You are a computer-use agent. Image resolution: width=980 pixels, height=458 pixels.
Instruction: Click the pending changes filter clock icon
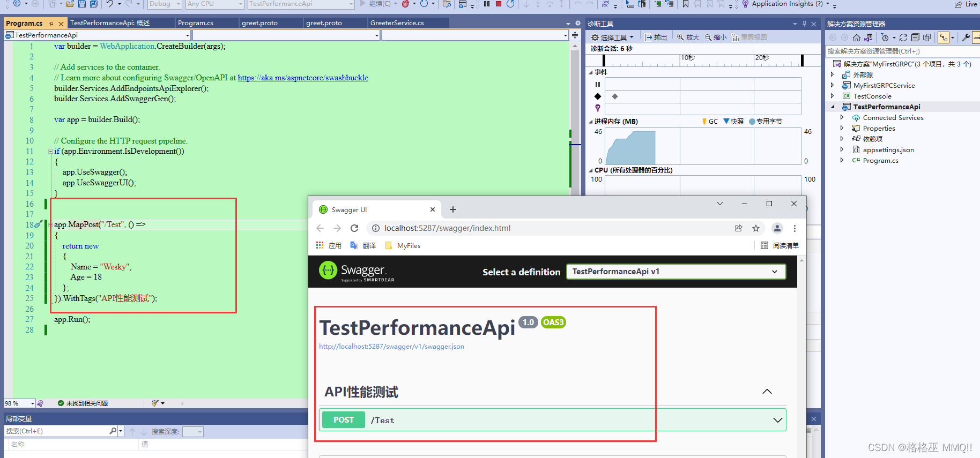point(885,37)
